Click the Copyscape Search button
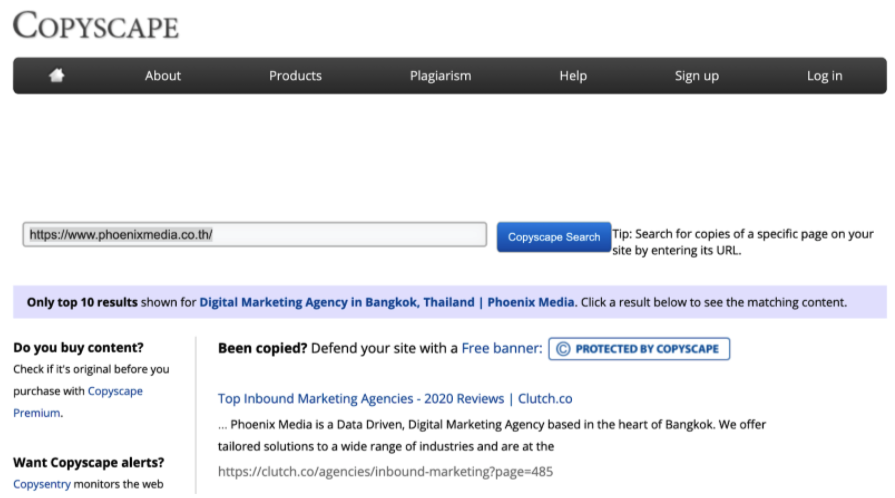The width and height of the screenshot is (895, 498). [554, 237]
